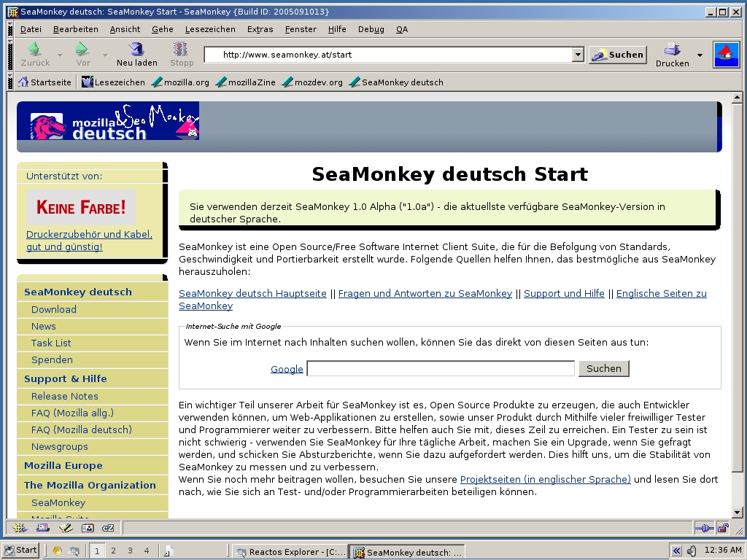747x560 pixels.
Task: Click the Keine Farbe! ad banner
Action: coord(81,207)
